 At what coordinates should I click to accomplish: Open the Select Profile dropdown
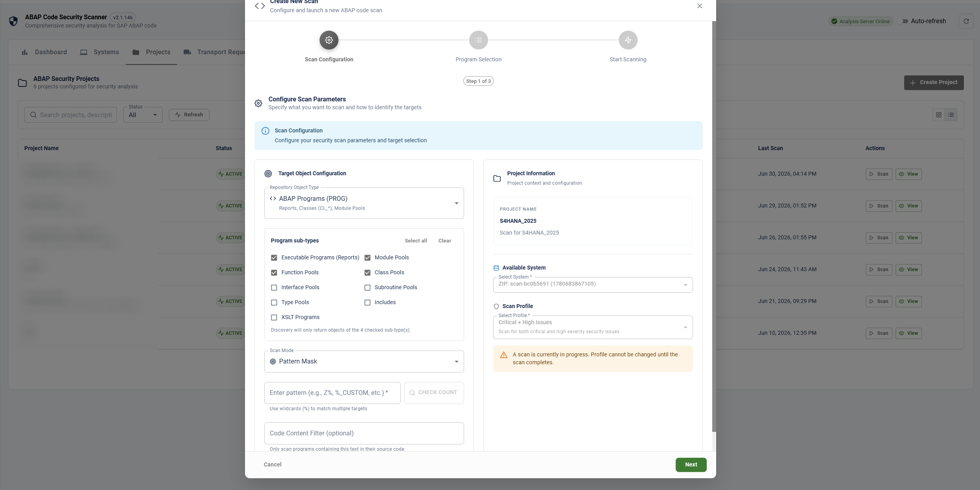592,327
